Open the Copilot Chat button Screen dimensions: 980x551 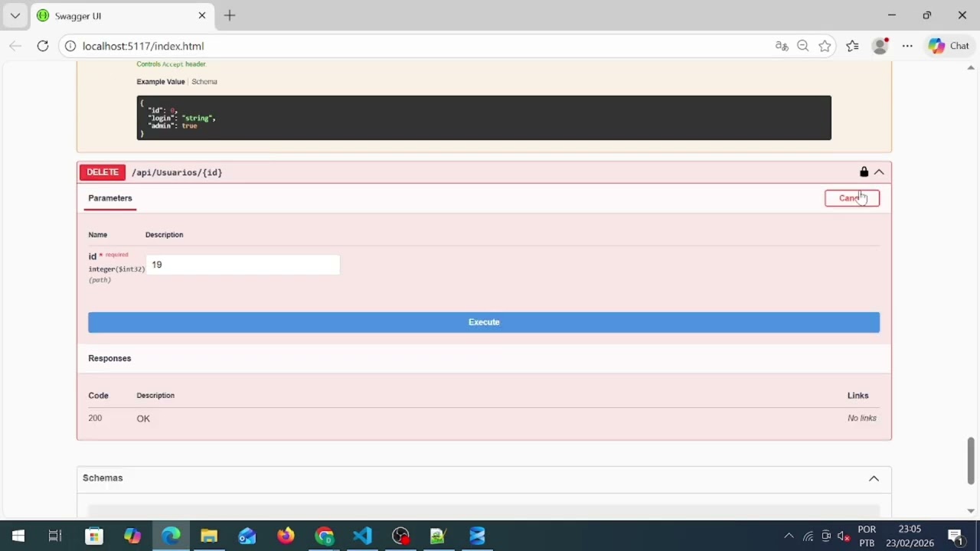tap(949, 46)
